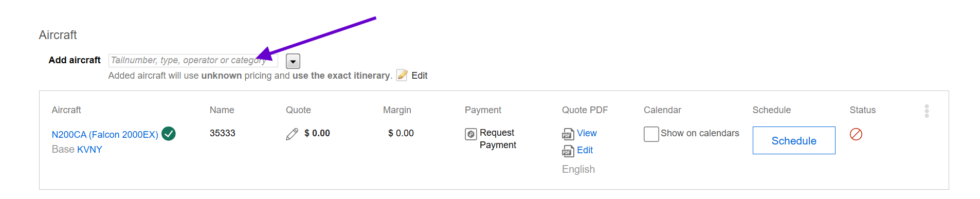Viewport: 980px width, 199px height.
Task: Open the N200CA (Falcon 2000EX) link
Action: point(105,134)
